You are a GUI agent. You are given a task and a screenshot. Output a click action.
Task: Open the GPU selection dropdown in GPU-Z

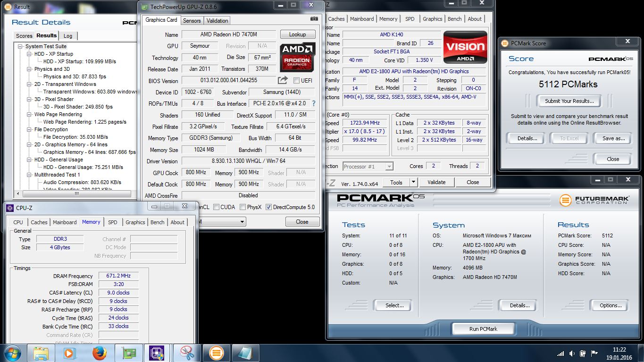tap(243, 222)
